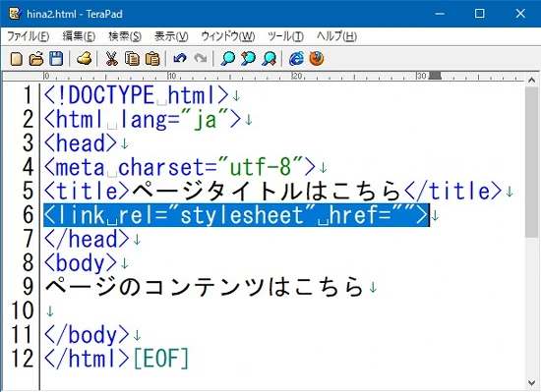This screenshot has height=392, width=541.
Task: Undo last edit with blue arrow
Action: [180, 59]
